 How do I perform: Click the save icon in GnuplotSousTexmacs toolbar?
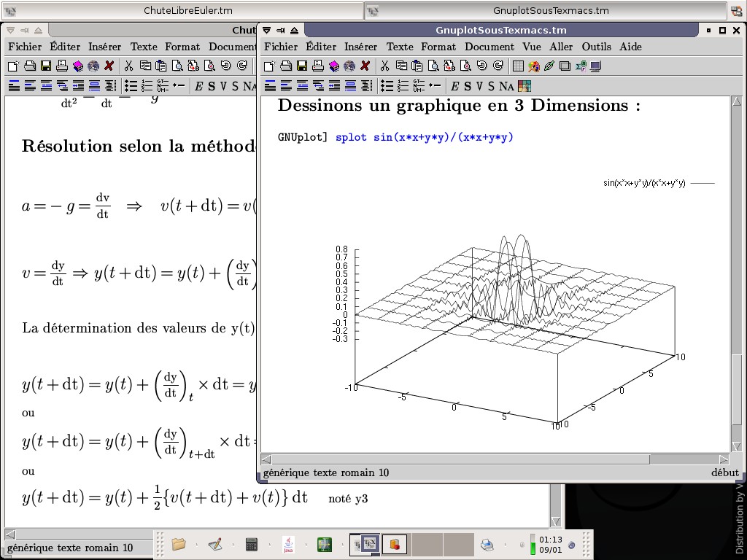(x=302, y=66)
